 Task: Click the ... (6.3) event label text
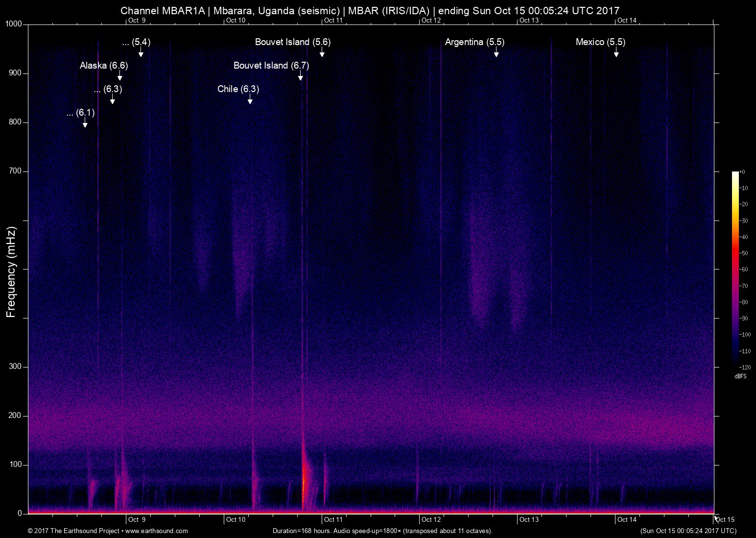[108, 89]
